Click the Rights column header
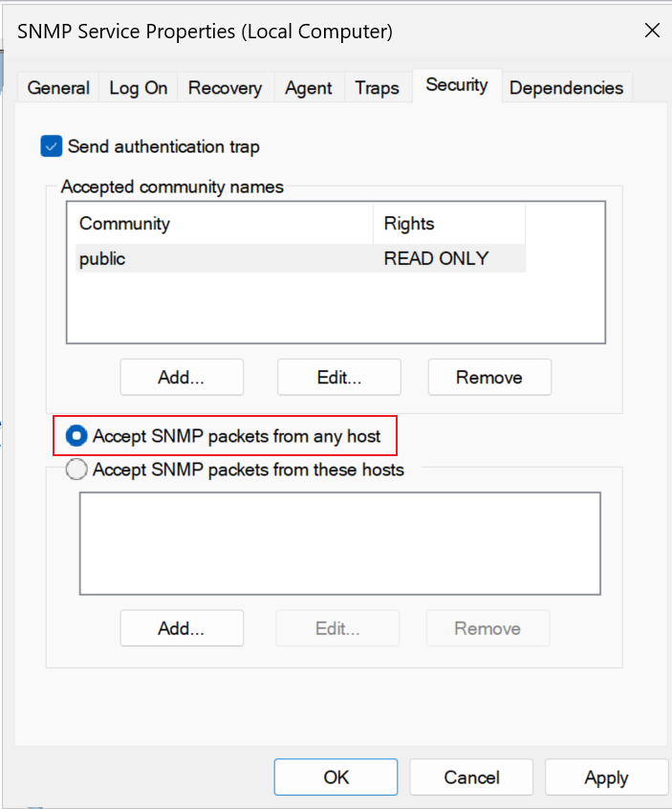The image size is (672, 809). coord(449,224)
